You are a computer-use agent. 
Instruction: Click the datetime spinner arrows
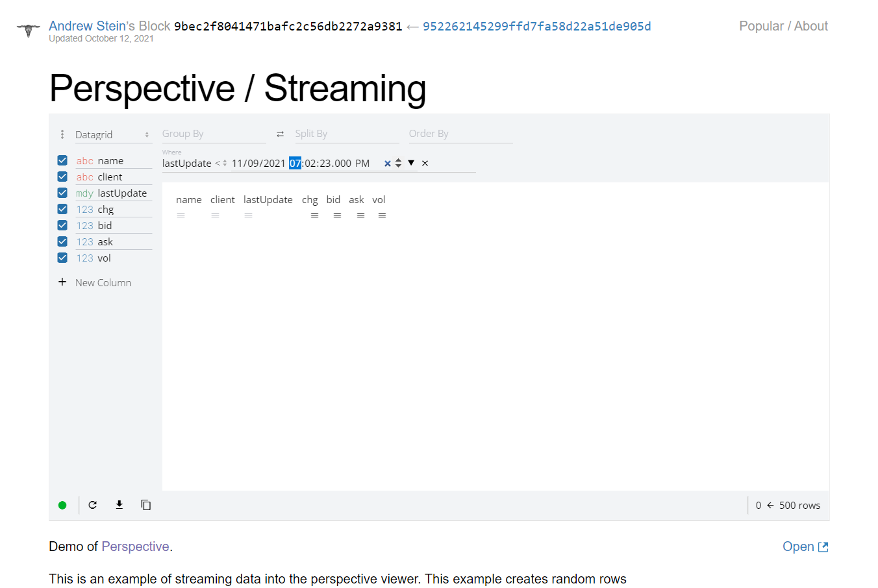coord(399,164)
